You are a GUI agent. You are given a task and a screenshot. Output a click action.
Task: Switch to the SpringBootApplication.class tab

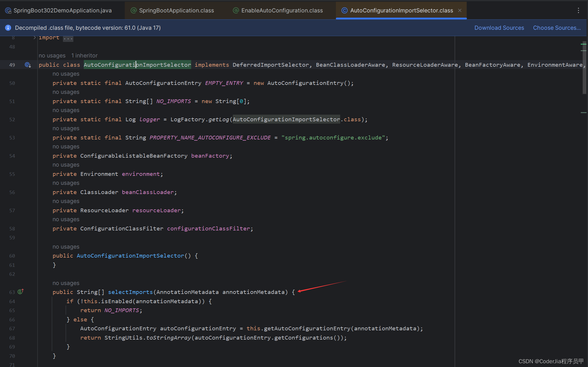click(x=176, y=11)
